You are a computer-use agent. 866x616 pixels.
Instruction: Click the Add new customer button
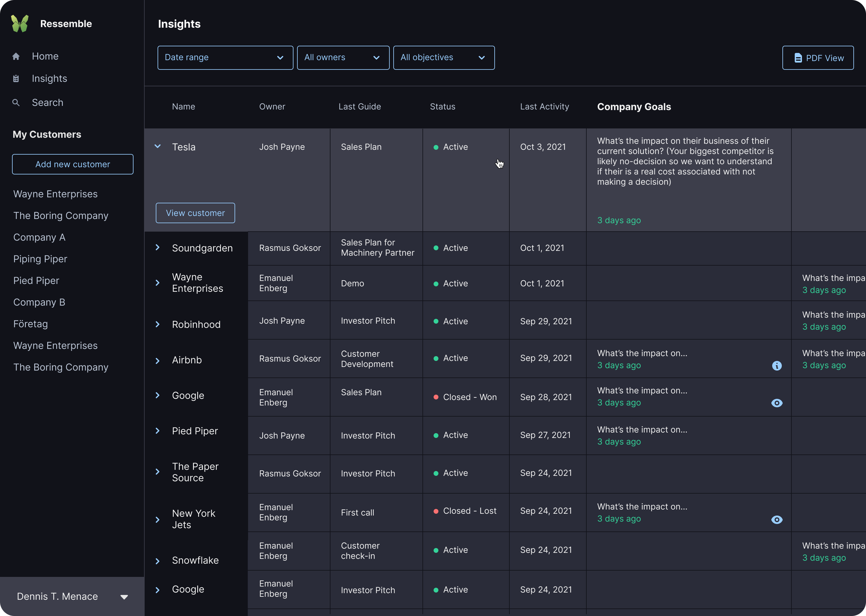point(73,164)
